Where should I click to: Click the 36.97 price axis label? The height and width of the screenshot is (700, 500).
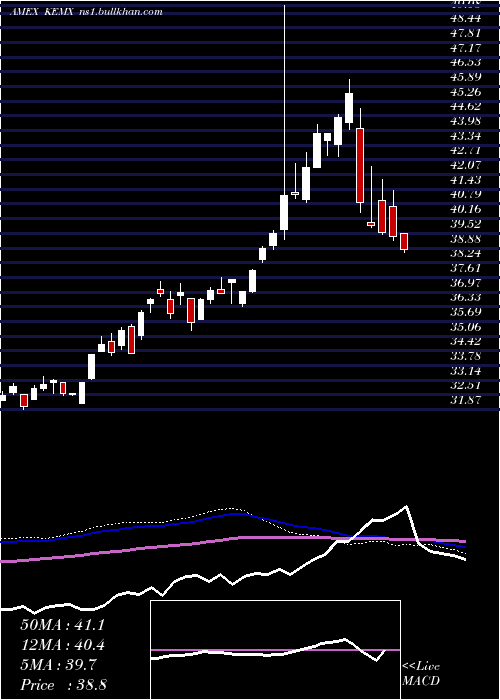pyautogui.click(x=466, y=283)
